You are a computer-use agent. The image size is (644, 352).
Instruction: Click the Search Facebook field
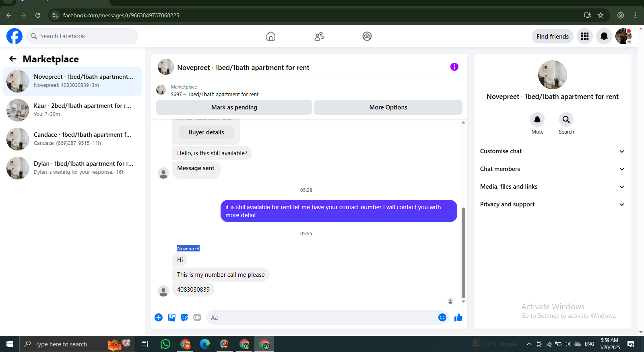82,36
